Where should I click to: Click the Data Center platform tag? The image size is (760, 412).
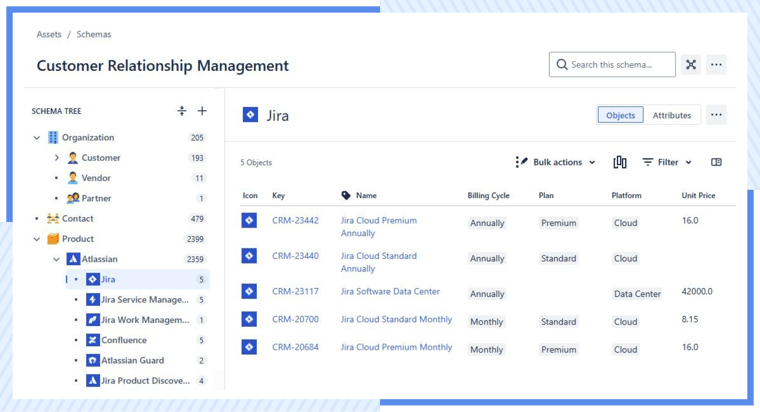[637, 294]
